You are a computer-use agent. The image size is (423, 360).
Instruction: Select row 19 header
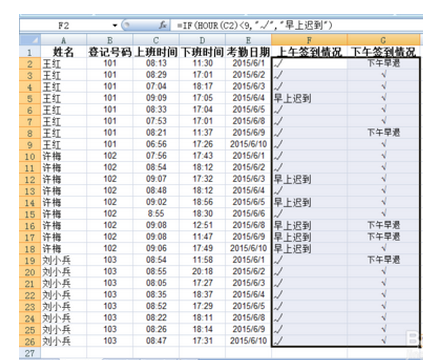(30, 260)
